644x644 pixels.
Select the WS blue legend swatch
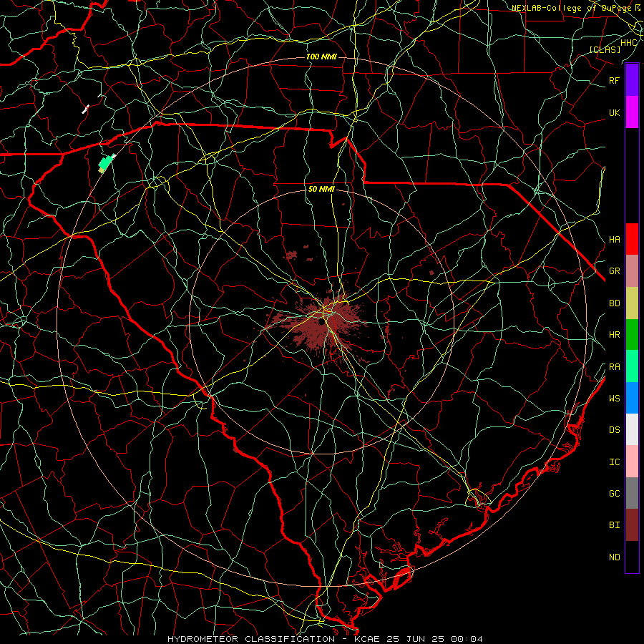point(632,398)
